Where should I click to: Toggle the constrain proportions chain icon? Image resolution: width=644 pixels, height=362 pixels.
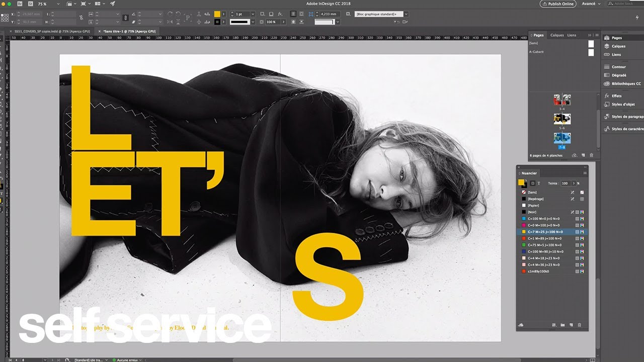coord(81,18)
